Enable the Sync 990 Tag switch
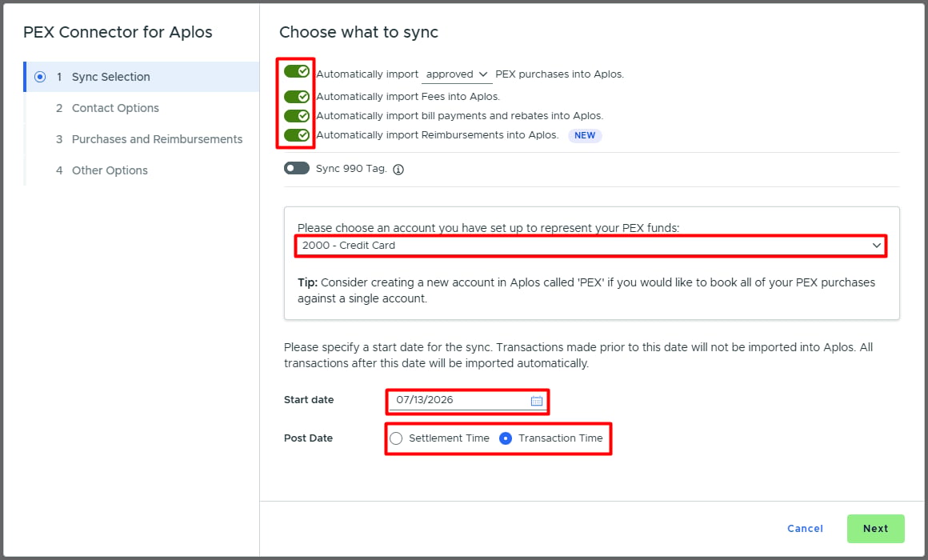928x560 pixels. [x=297, y=168]
